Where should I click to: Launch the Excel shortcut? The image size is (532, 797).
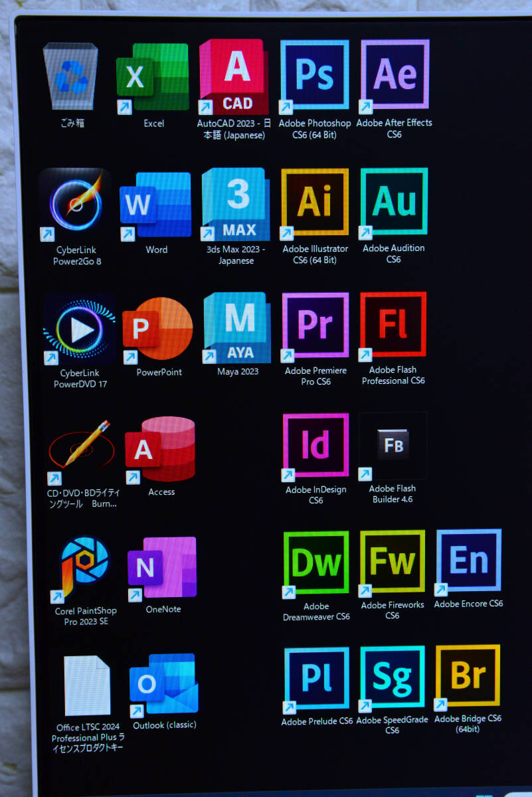153,78
